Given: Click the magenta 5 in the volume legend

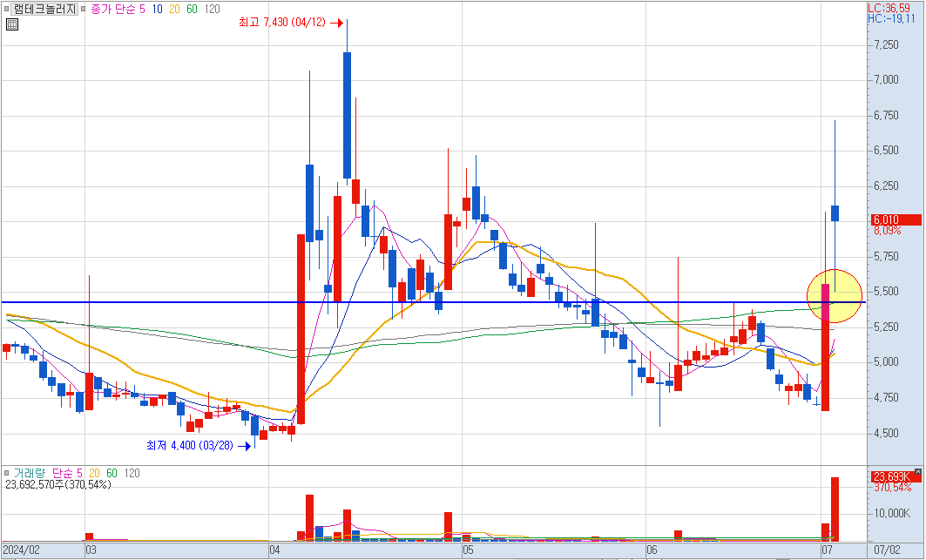Looking at the screenshot, I should coord(80,473).
